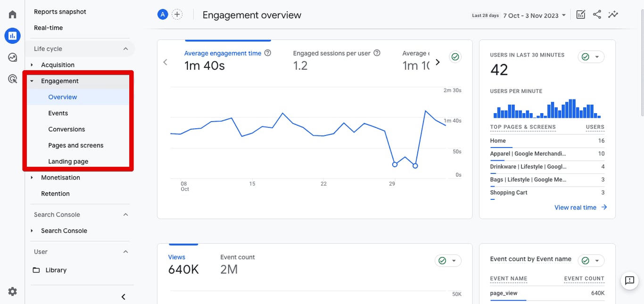Image resolution: width=644 pixels, height=304 pixels.
Task: Open date range dropdown 7 Oct - 3 Nov 2023
Action: [x=534, y=16]
